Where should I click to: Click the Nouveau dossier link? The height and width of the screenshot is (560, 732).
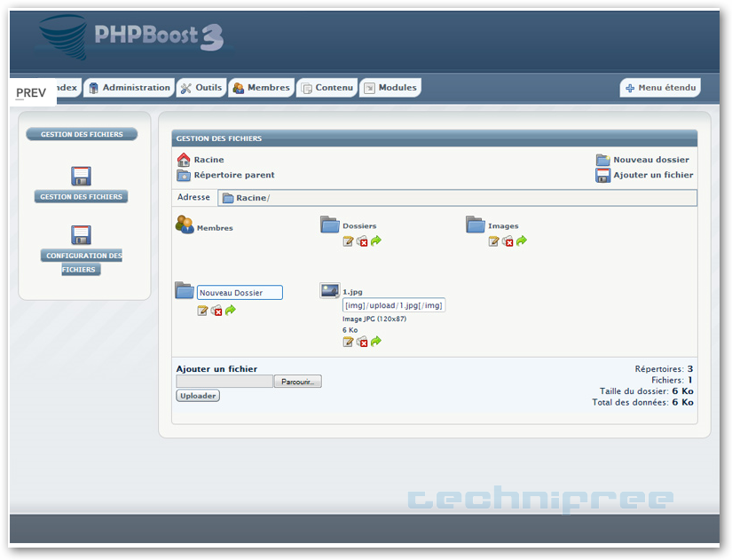pyautogui.click(x=650, y=160)
